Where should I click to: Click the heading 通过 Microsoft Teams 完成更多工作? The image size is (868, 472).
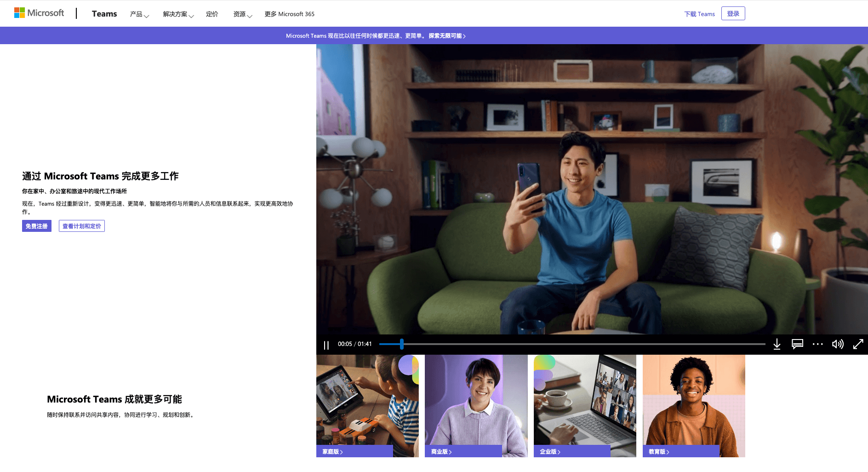pyautogui.click(x=100, y=176)
